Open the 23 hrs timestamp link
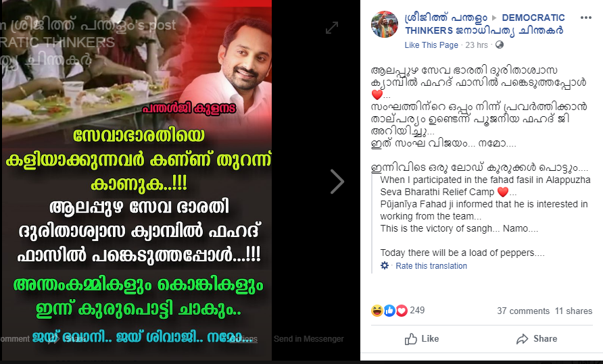The height and width of the screenshot is (364, 603). point(477,45)
